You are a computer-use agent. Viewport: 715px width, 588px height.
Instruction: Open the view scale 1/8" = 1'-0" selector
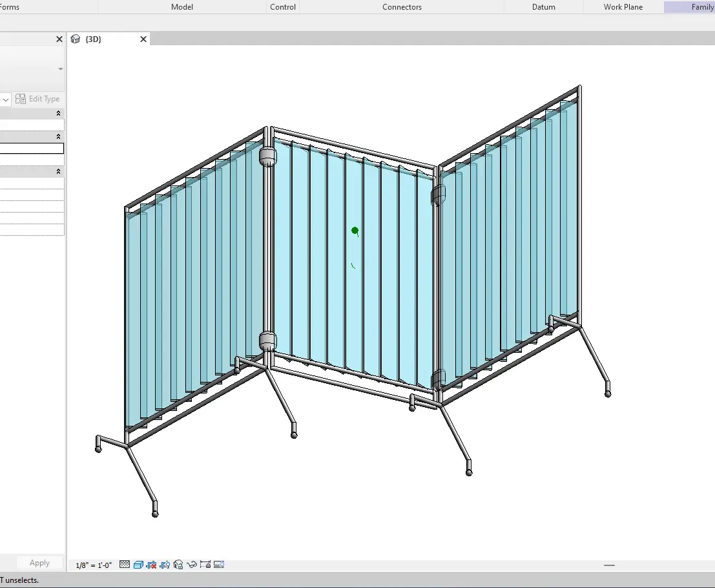[x=94, y=565]
